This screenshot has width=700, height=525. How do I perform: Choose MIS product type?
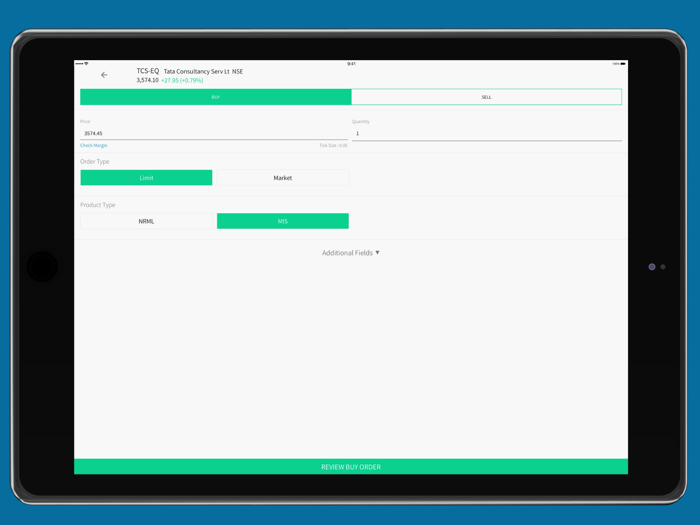(283, 221)
